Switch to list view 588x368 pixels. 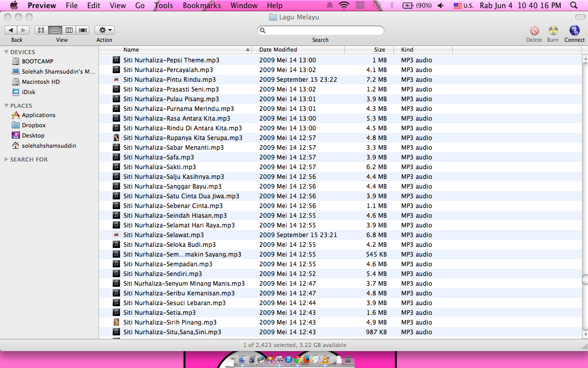pos(55,30)
